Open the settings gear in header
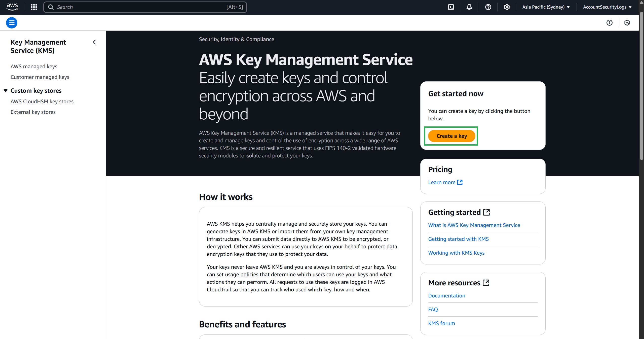The width and height of the screenshot is (644, 339). click(x=507, y=7)
